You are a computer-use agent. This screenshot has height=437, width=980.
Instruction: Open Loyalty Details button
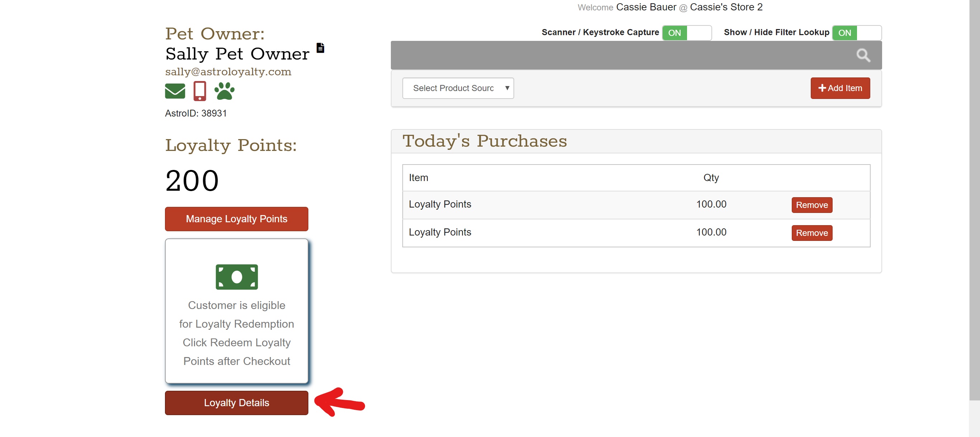pos(236,403)
